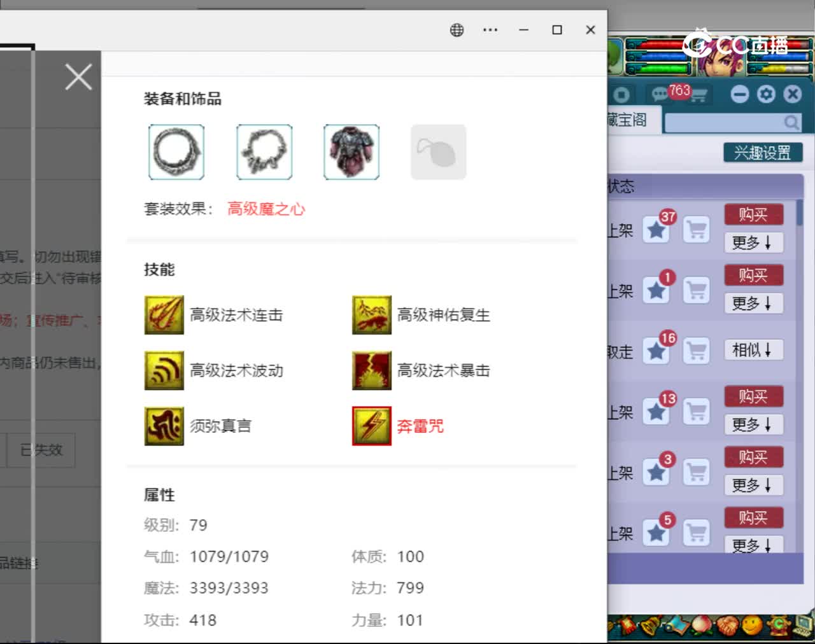
Task: Select the 高级法术暴击 skill icon
Action: (x=372, y=370)
